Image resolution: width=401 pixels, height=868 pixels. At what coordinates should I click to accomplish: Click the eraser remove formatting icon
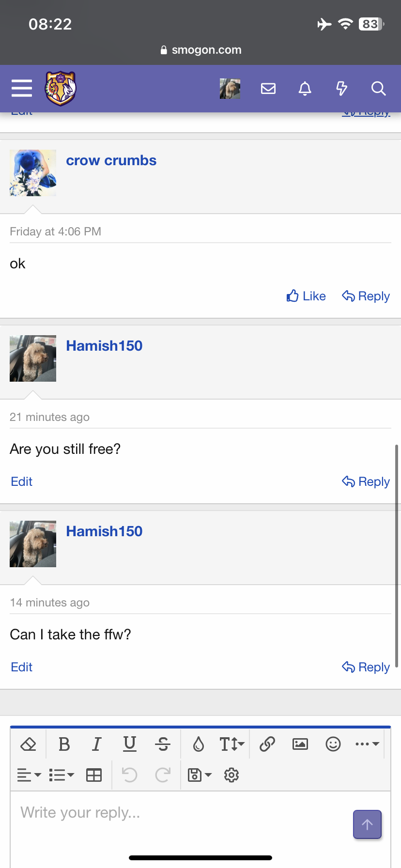click(x=29, y=744)
